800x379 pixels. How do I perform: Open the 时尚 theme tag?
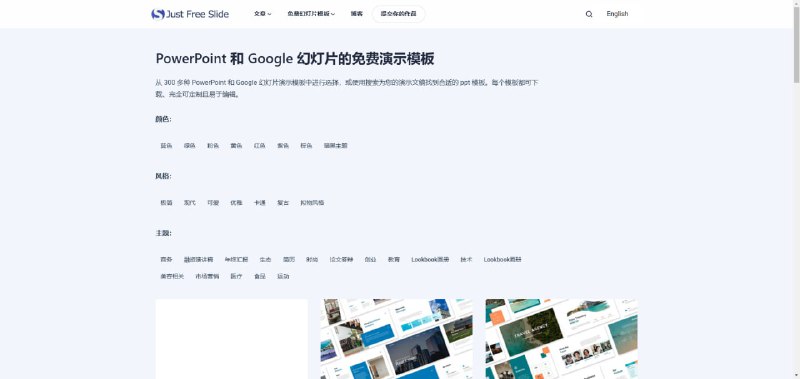[312, 260]
